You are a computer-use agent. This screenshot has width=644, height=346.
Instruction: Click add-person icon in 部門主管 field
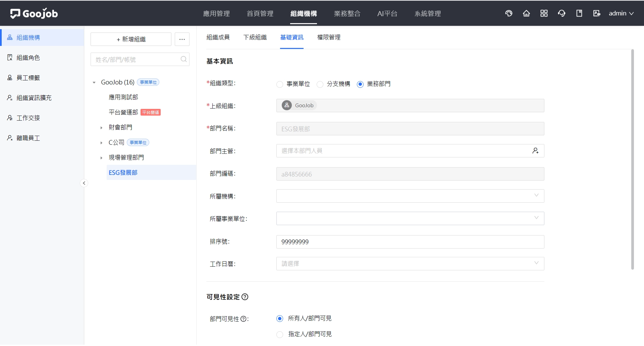[x=535, y=151]
